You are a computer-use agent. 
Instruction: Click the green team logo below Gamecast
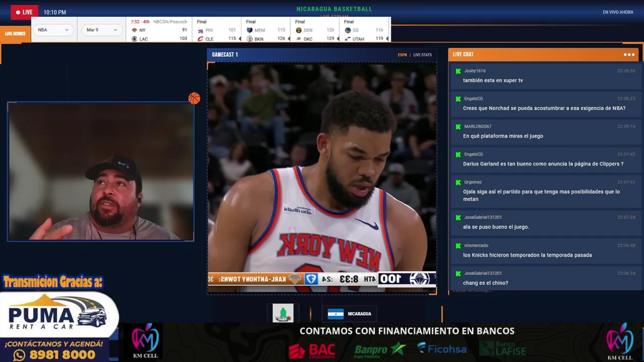283,313
